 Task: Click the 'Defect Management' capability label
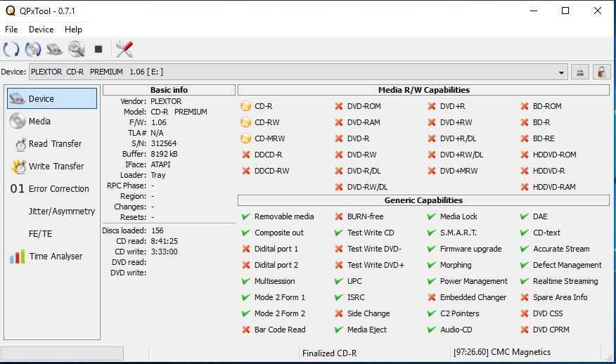567,265
